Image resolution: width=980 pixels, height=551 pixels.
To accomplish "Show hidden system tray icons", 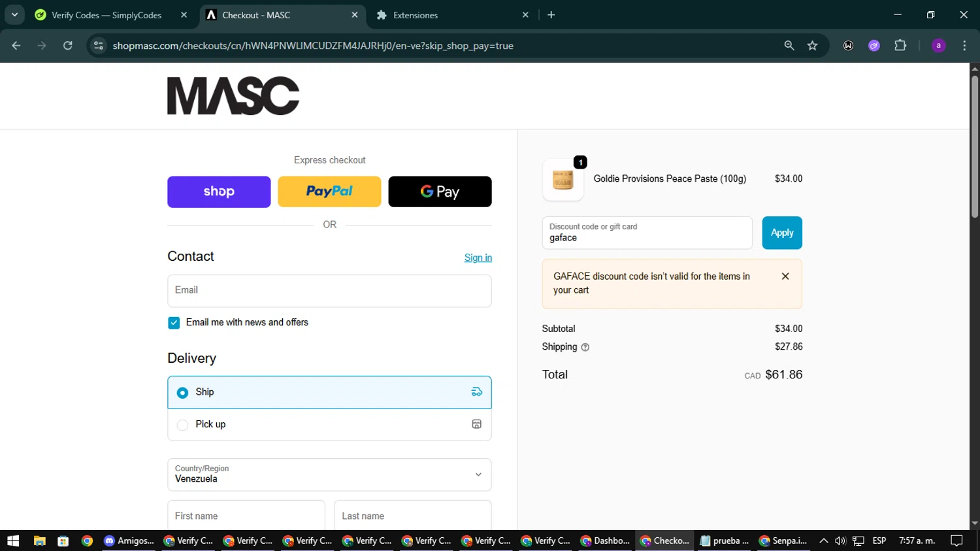I will (x=824, y=541).
